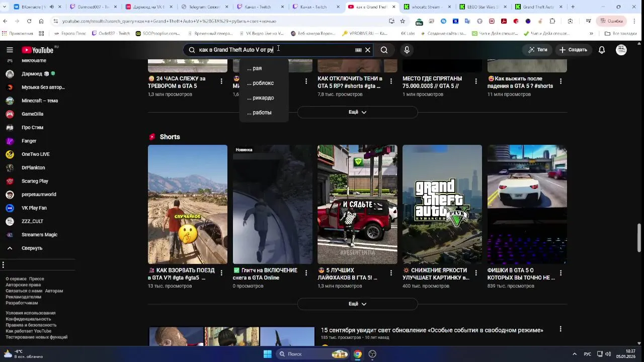
Task: Start voice search with microphone icon
Action: pos(407,50)
